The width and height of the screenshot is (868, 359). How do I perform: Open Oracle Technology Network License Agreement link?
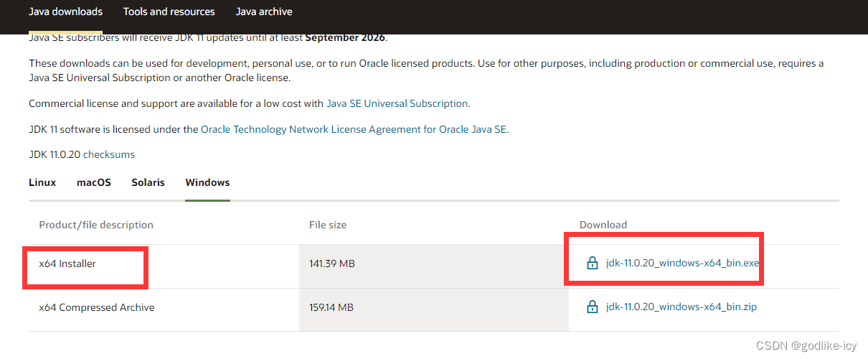[354, 130]
